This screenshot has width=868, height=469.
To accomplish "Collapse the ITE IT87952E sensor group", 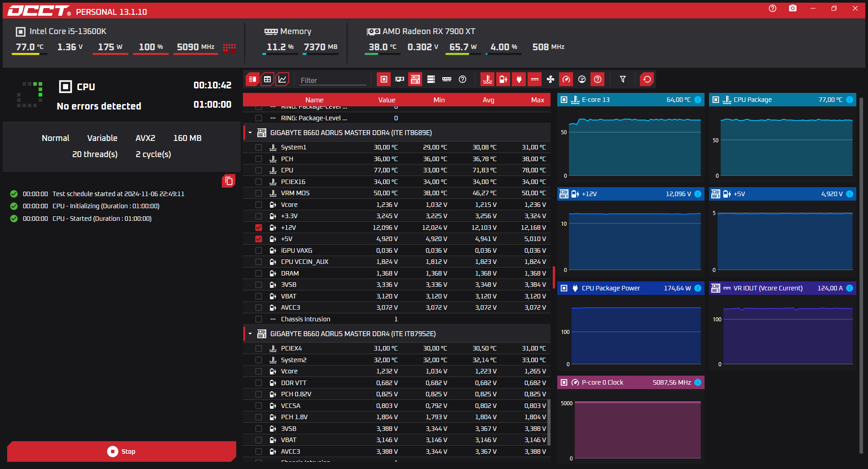I will [x=250, y=334].
